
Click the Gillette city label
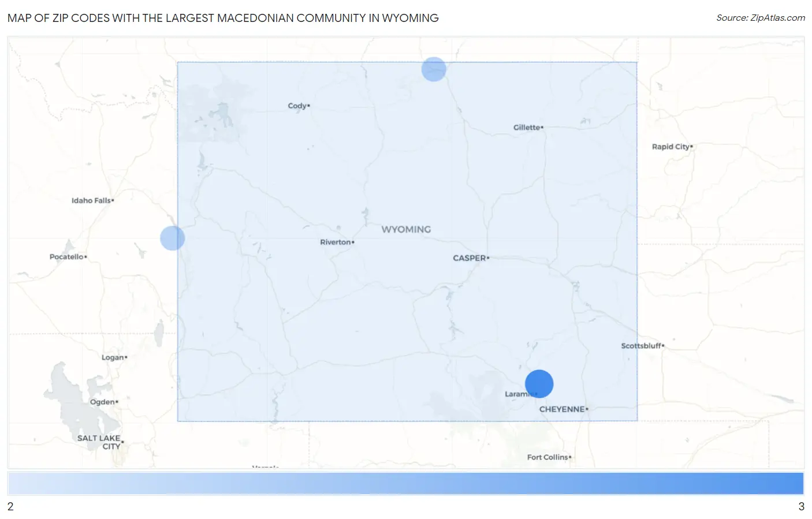coord(528,128)
